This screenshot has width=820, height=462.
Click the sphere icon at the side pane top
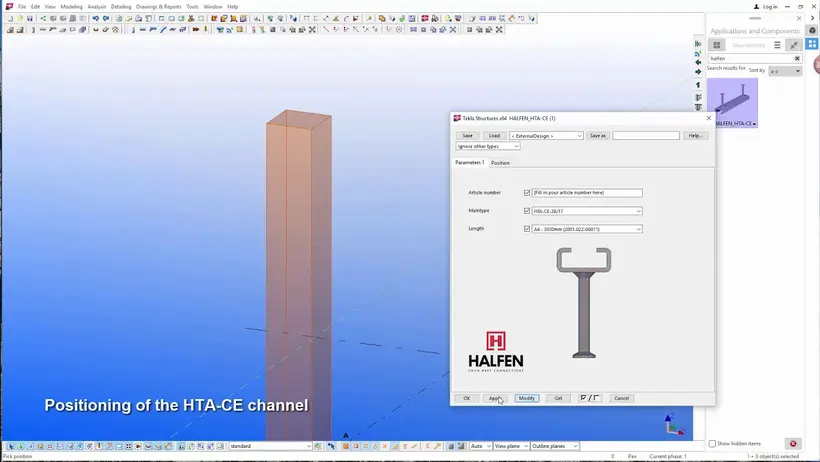click(812, 30)
